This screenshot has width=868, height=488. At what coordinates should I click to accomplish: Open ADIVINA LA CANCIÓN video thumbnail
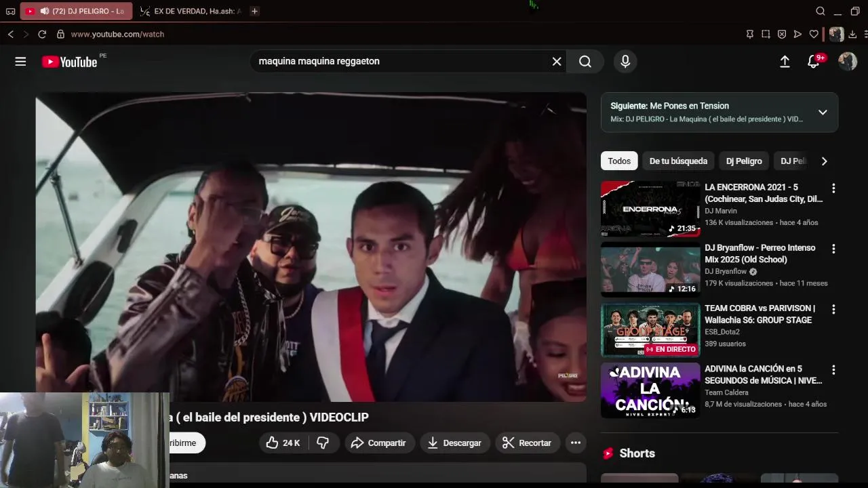650,390
